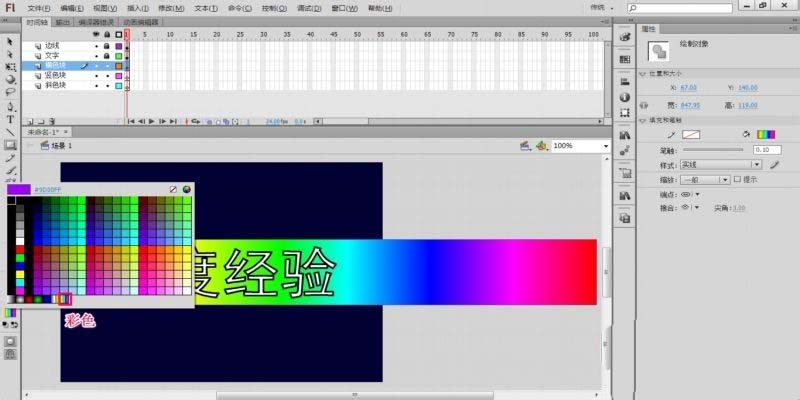The height and width of the screenshot is (400, 800).
Task: Unlock the 边线 layer
Action: click(x=107, y=46)
